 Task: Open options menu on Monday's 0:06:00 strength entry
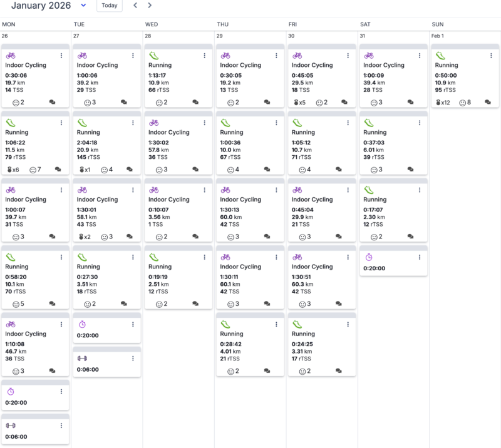tap(61, 425)
